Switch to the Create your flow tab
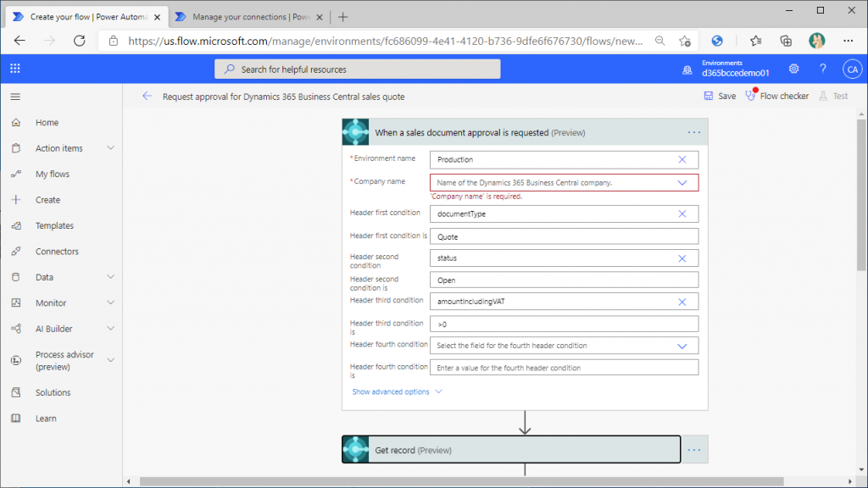The image size is (868, 488). [x=87, y=17]
